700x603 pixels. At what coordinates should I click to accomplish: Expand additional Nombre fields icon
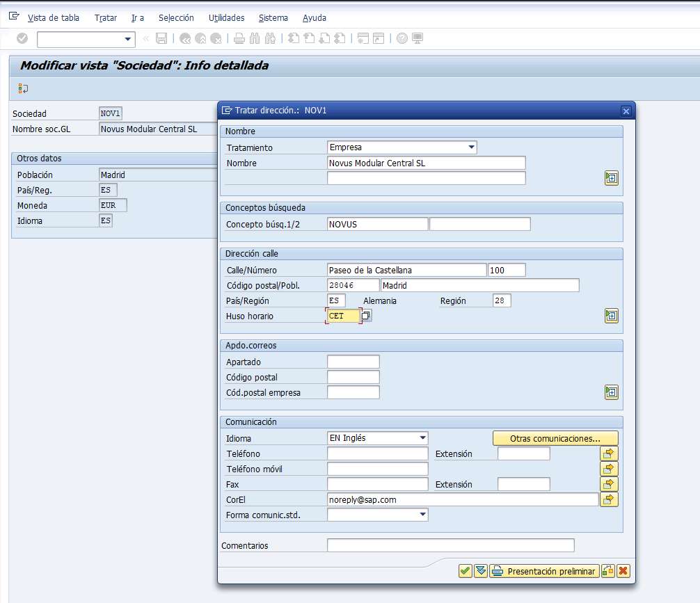611,178
